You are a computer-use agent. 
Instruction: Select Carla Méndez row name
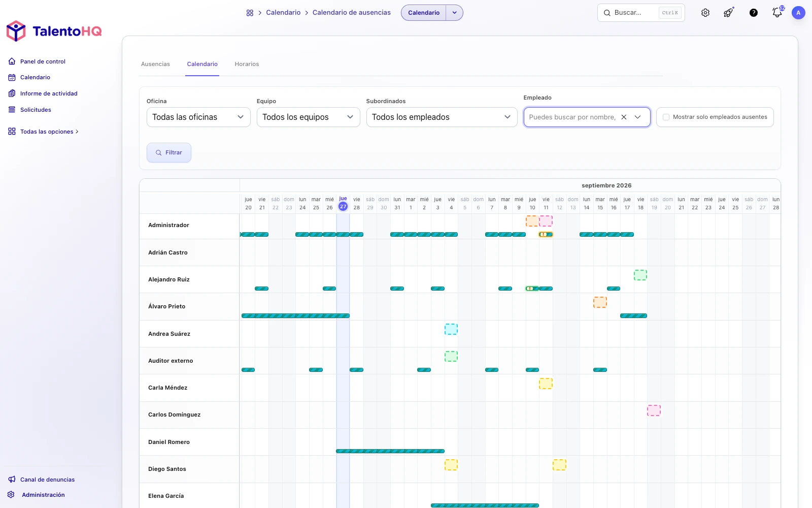click(167, 388)
